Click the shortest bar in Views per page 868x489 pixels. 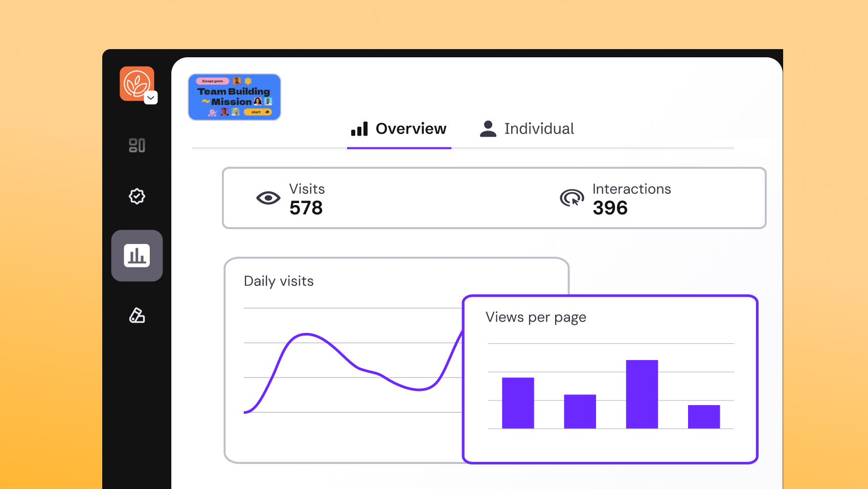pos(704,417)
